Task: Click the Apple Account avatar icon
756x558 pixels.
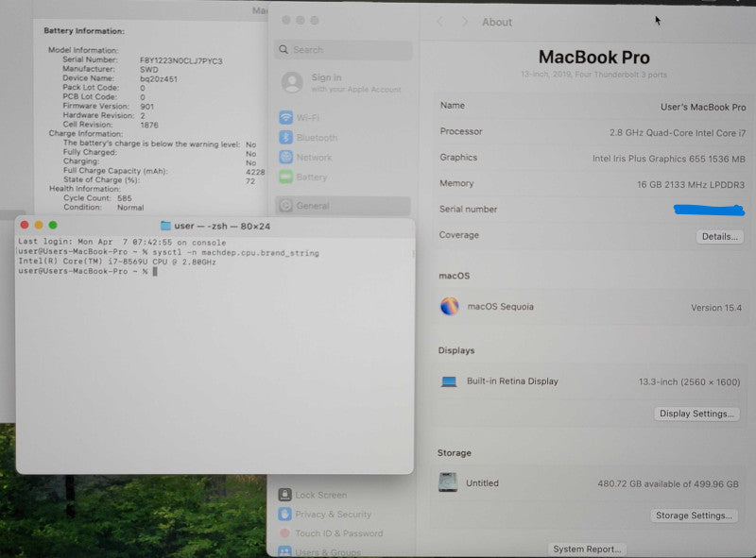Action: [292, 82]
